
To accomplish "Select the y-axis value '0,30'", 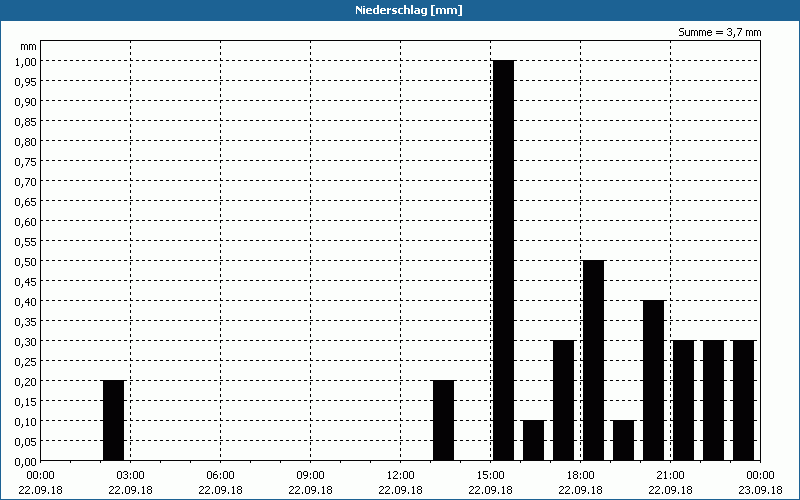I will (26, 341).
